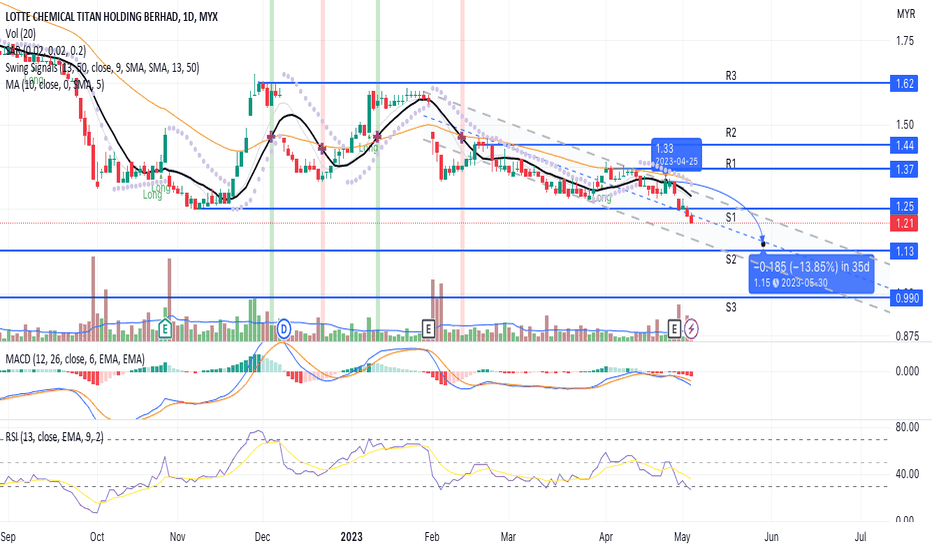Click the Jul label on time axis
Image resolution: width=932 pixels, height=550 pixels.
tap(860, 536)
